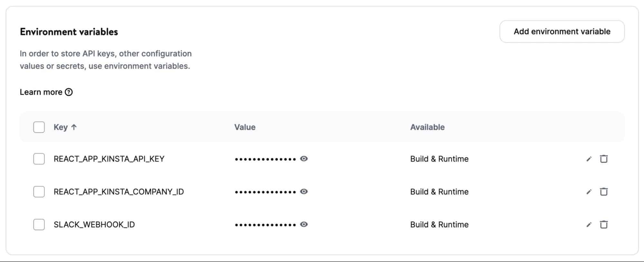
Task: Edit the SLACK_WEBHOOK_ID variable
Action: click(589, 225)
